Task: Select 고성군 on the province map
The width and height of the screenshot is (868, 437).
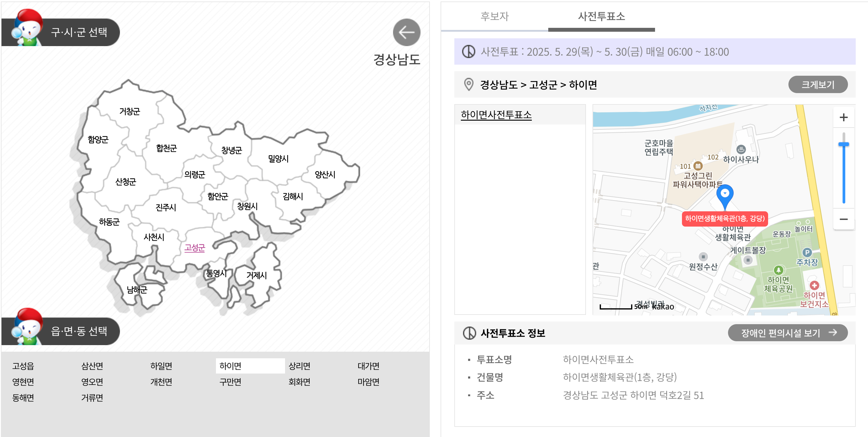Action: 194,248
